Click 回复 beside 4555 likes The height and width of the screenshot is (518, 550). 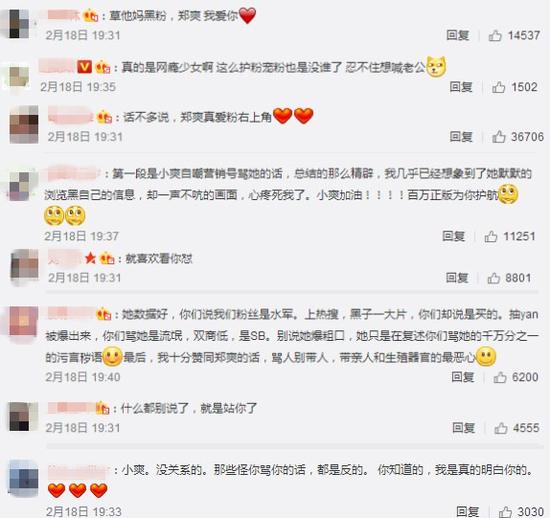point(463,428)
